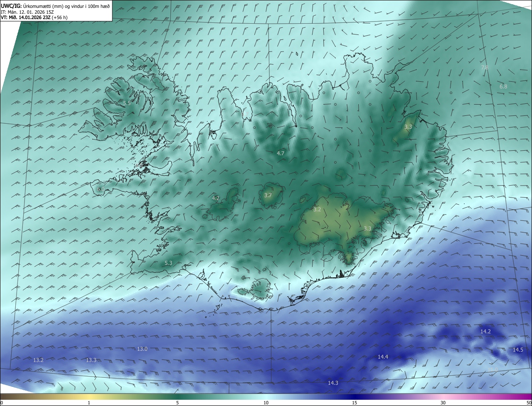Click the 50 tick on the color scale
Image resolution: width=532 pixels, height=406 pixels.
pos(529,403)
